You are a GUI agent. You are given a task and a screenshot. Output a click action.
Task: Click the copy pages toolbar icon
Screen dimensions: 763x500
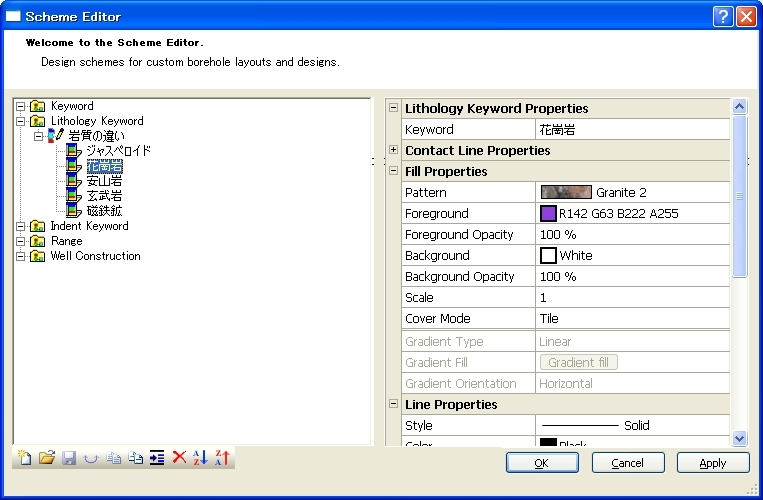tap(113, 458)
